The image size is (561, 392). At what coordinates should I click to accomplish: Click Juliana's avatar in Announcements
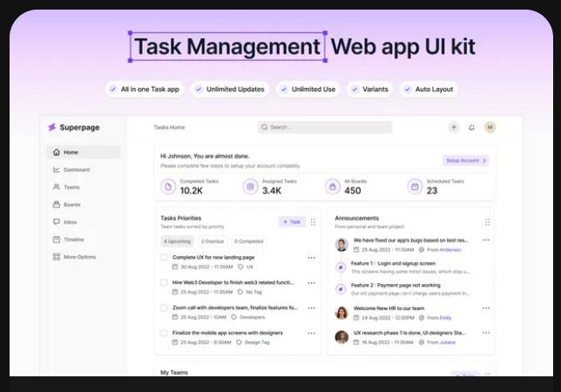pos(341,337)
